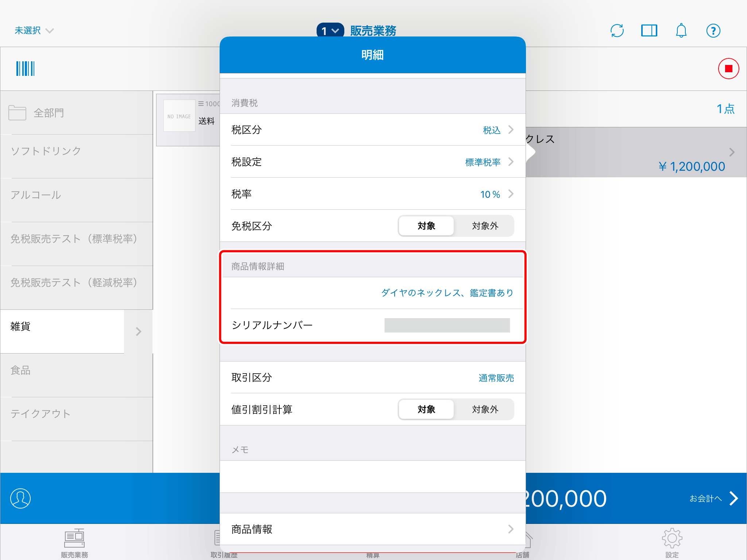Open the split panel view icon
The image size is (747, 560).
[x=649, y=31]
